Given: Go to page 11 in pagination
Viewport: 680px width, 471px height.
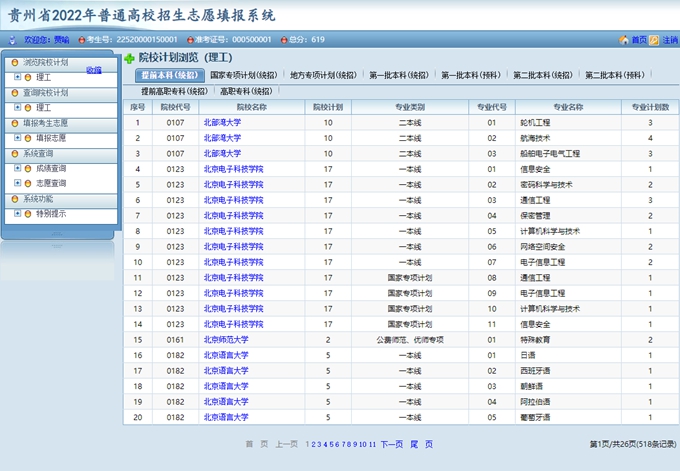Looking at the screenshot, I should point(372,444).
